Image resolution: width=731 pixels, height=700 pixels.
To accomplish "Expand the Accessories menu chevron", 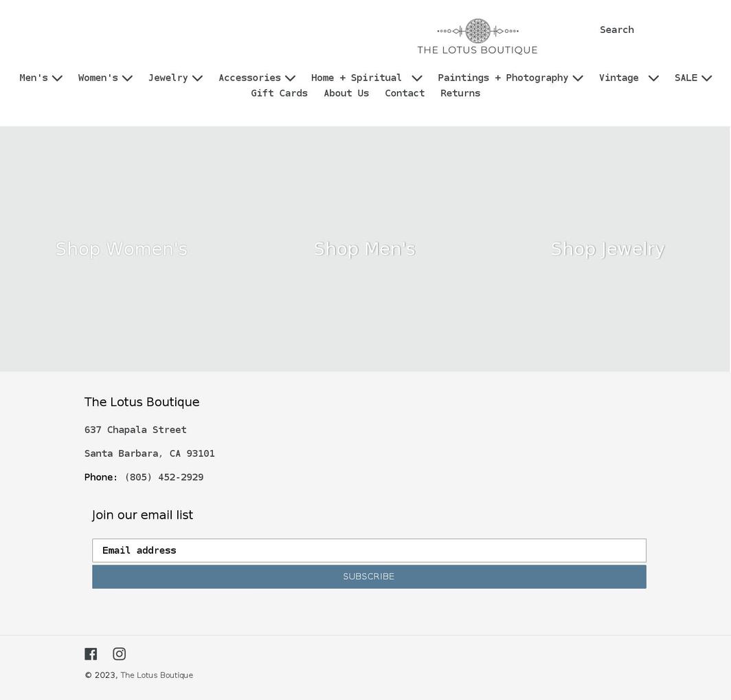I will [290, 78].
